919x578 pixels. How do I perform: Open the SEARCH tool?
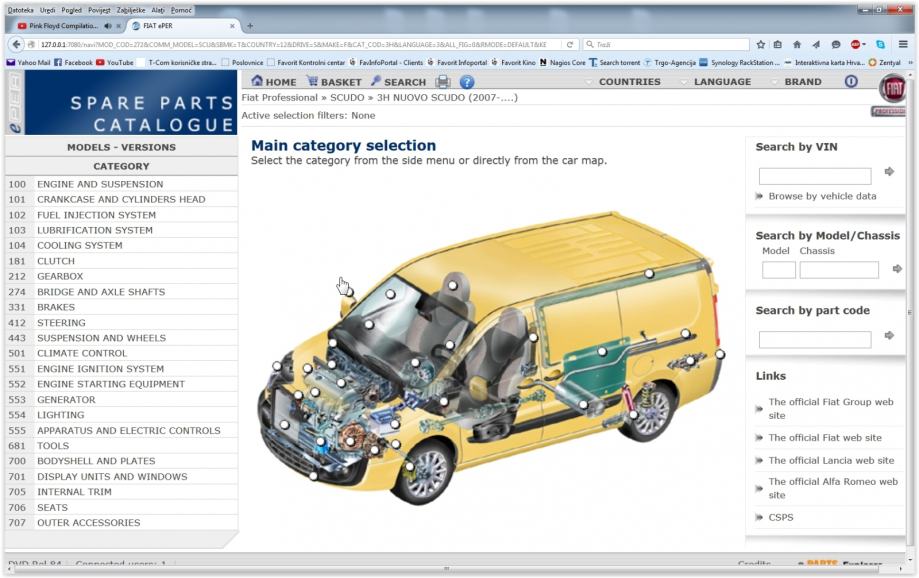click(x=398, y=82)
